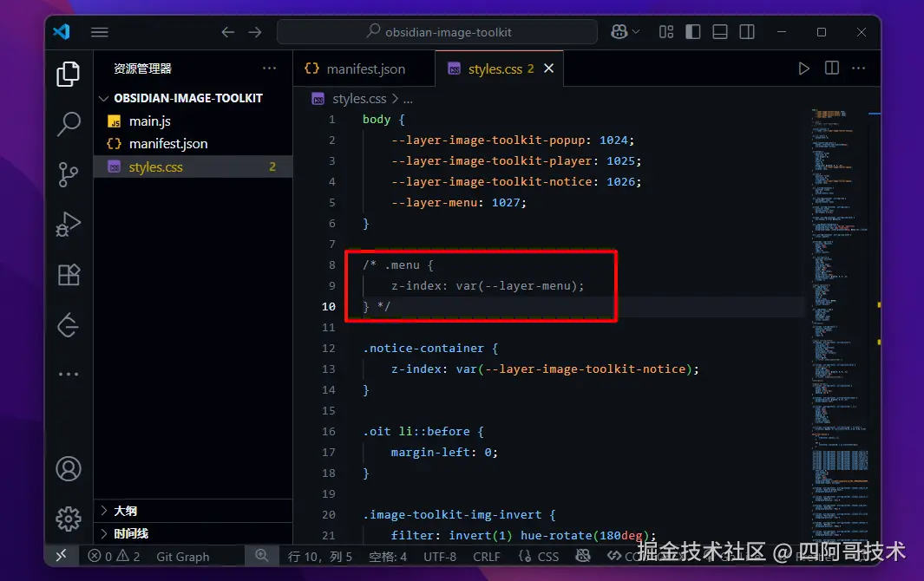924x581 pixels.
Task: Split the editor to the right
Action: tap(832, 69)
